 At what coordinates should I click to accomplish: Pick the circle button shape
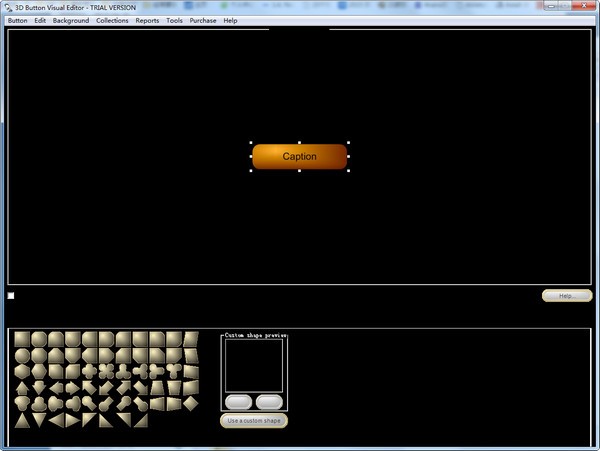[x=22, y=356]
